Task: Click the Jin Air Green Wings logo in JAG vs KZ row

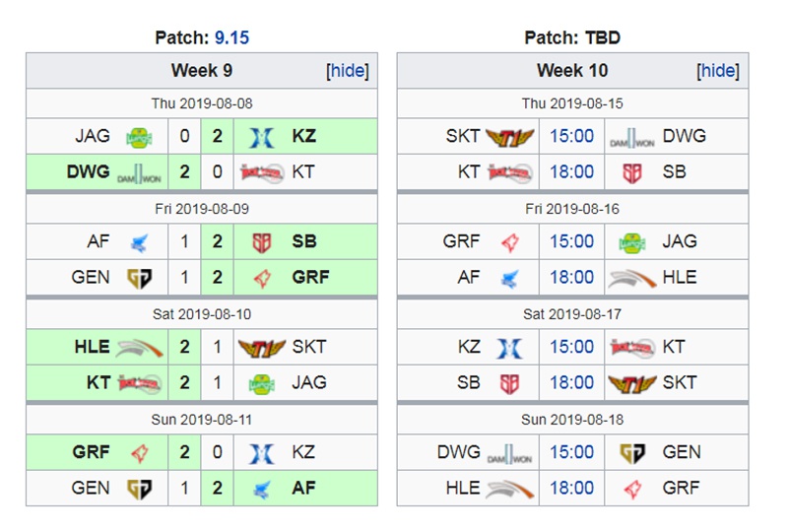Action: [139, 137]
